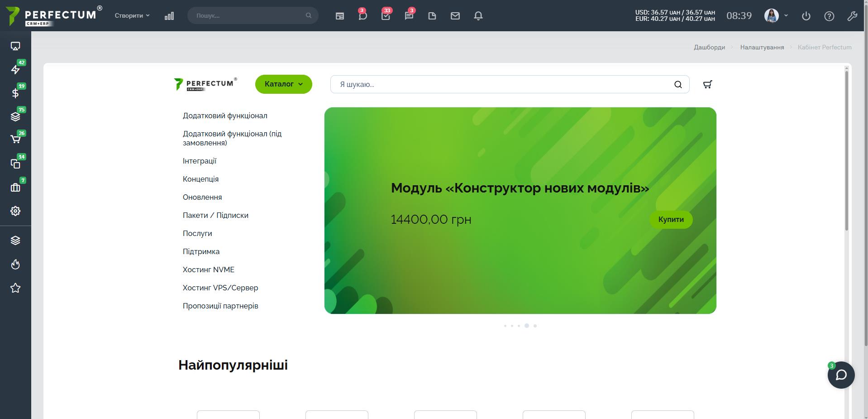Viewport: 868px width, 419px height.
Task: Open the live chat widget bubble
Action: tap(841, 375)
